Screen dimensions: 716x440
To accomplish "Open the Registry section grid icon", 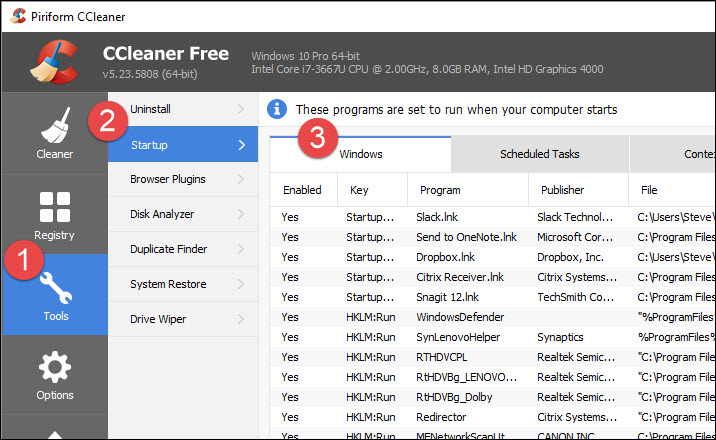I will coord(55,207).
